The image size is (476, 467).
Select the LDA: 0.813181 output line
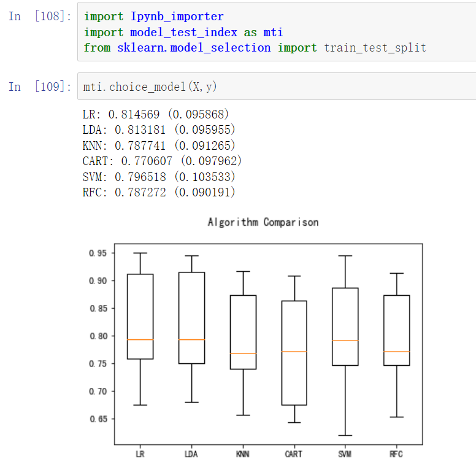(x=159, y=129)
